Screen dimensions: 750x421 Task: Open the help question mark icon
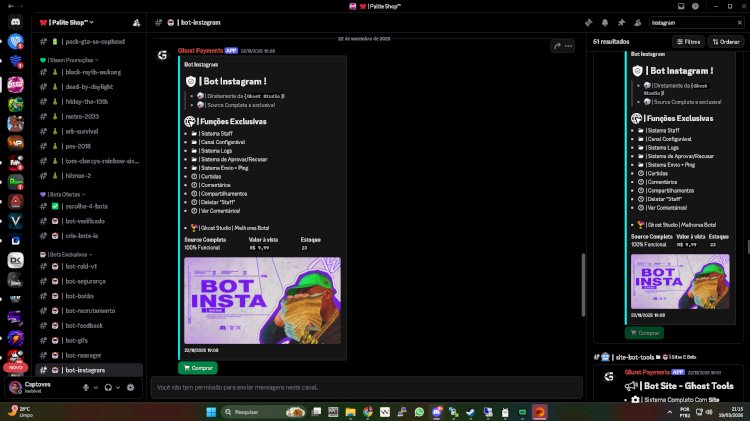[x=695, y=6]
